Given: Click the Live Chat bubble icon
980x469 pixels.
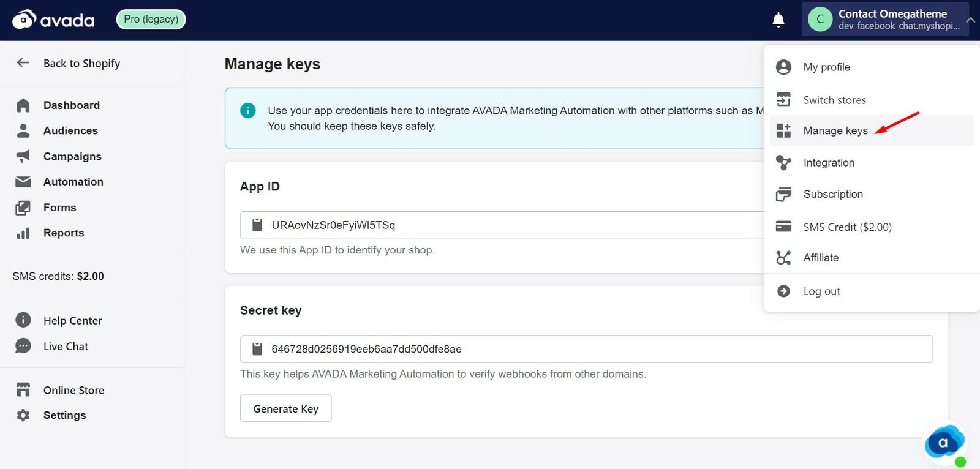Looking at the screenshot, I should coord(23,346).
